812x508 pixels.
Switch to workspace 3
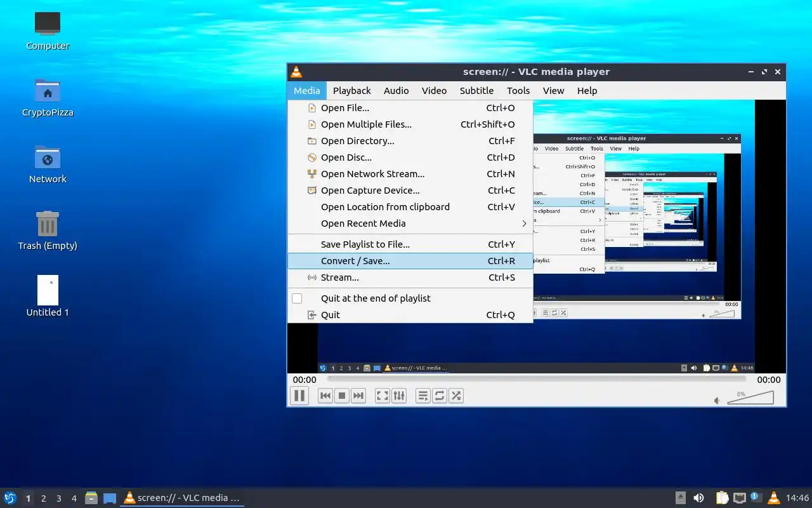[x=58, y=498]
